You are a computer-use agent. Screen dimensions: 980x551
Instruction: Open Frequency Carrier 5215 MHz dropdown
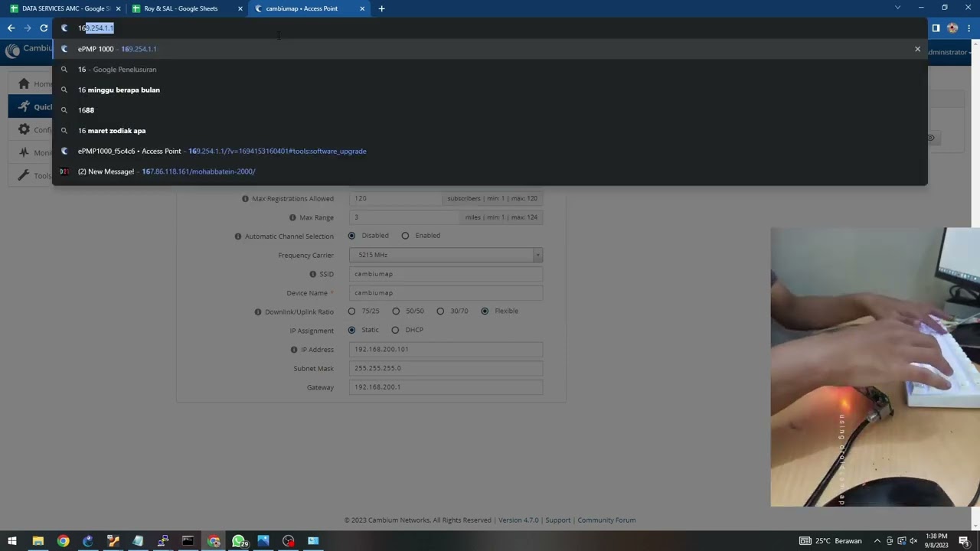point(446,255)
